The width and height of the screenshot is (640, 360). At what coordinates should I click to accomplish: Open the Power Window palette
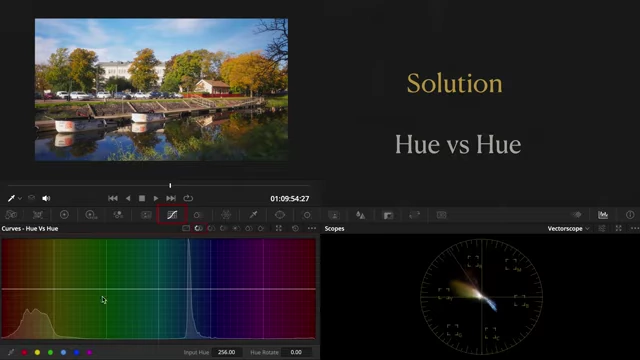pos(280,215)
